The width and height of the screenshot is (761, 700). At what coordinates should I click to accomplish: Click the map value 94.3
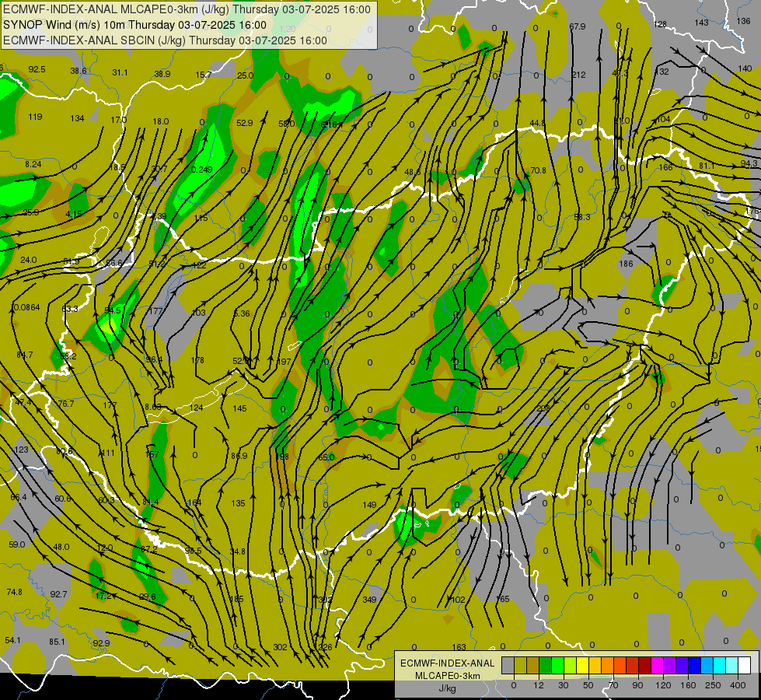coord(749,163)
